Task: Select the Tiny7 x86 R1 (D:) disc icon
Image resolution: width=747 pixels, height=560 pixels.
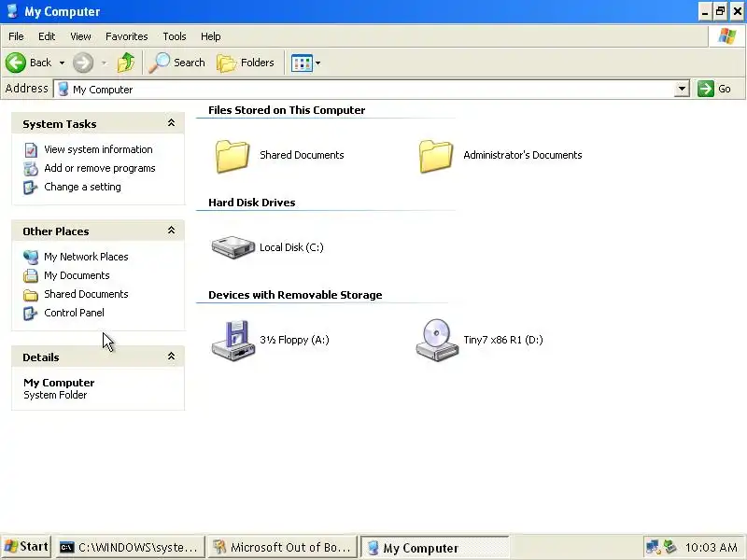Action: click(437, 340)
